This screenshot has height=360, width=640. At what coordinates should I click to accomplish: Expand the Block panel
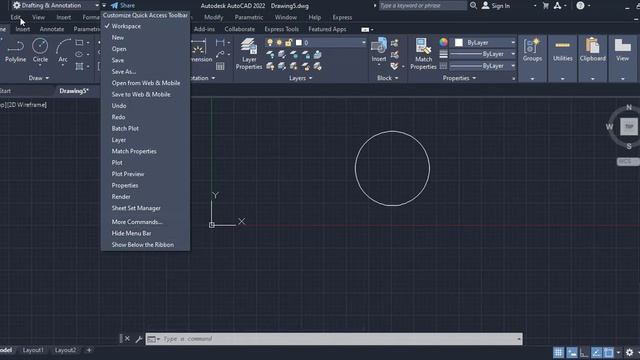[x=388, y=78]
